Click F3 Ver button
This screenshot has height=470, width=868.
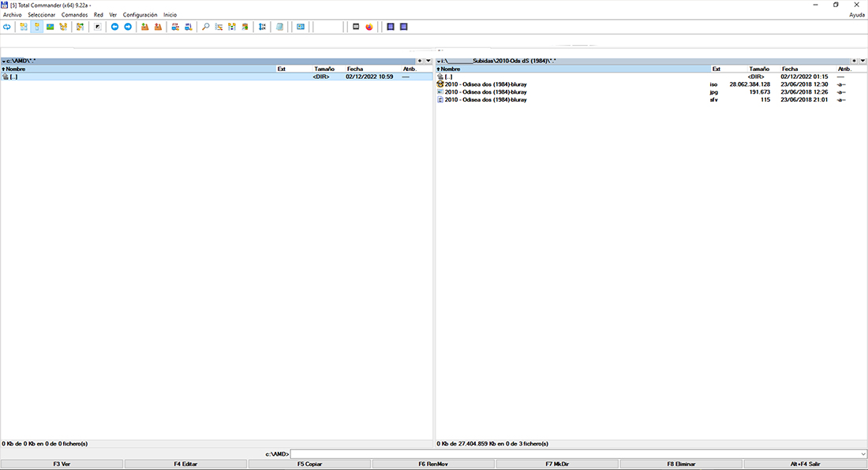(62, 464)
